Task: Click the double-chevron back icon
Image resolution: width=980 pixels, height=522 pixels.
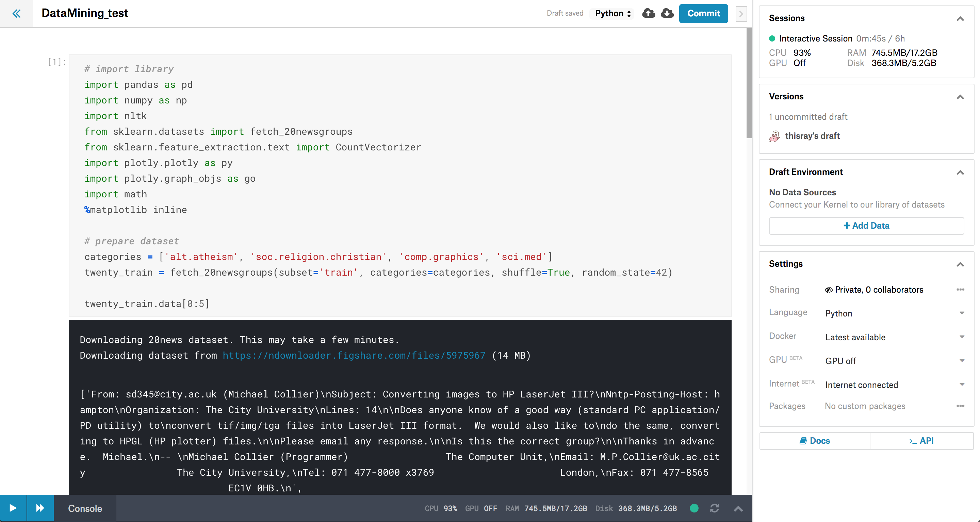Action: [16, 14]
